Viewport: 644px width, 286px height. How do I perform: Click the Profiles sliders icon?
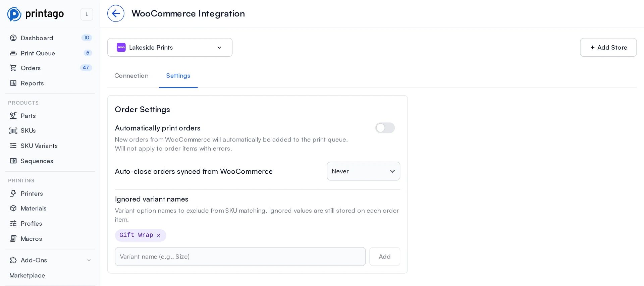(x=13, y=223)
